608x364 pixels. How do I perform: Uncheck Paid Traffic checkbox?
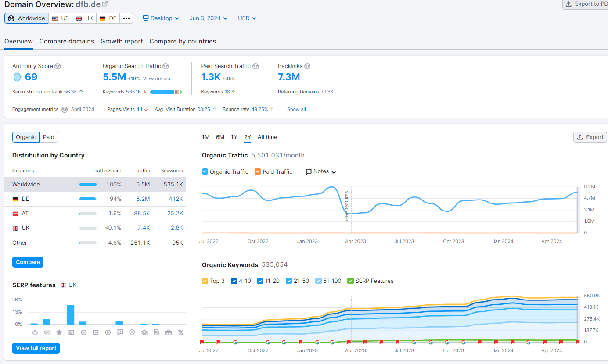pyautogui.click(x=258, y=171)
